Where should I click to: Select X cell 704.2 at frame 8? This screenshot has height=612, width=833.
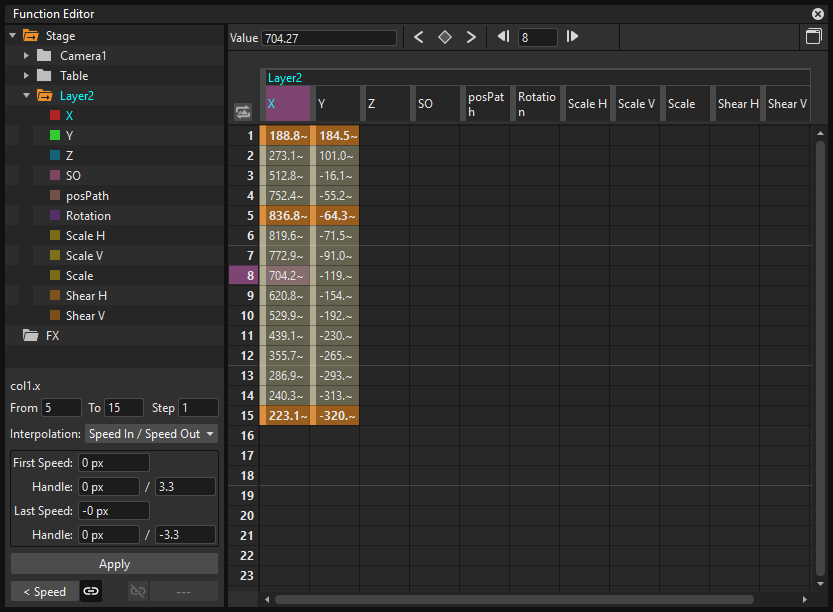(x=287, y=275)
